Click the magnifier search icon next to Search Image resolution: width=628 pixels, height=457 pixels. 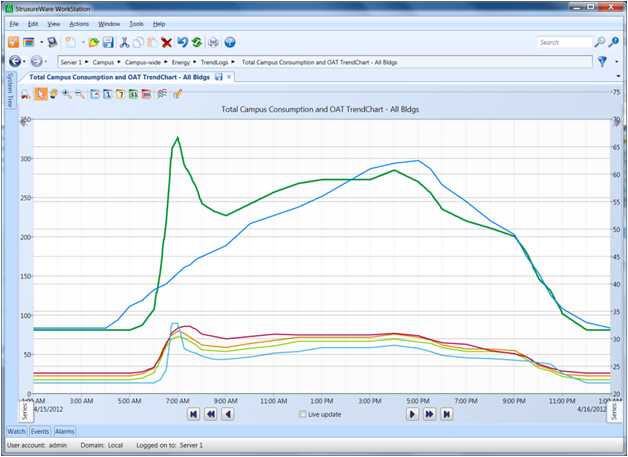point(600,42)
